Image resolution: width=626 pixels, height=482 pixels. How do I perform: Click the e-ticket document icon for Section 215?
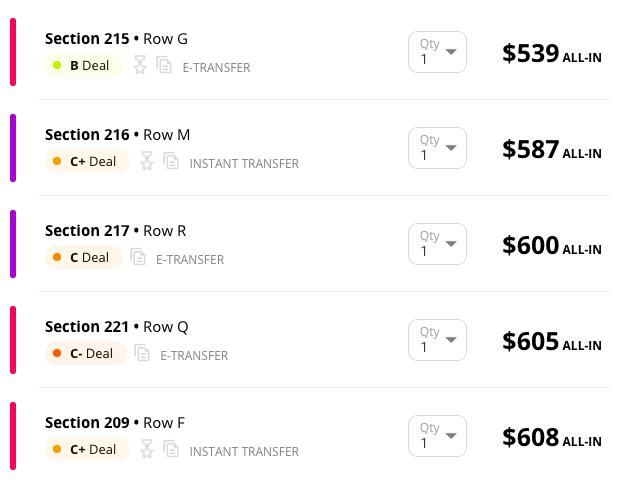164,65
